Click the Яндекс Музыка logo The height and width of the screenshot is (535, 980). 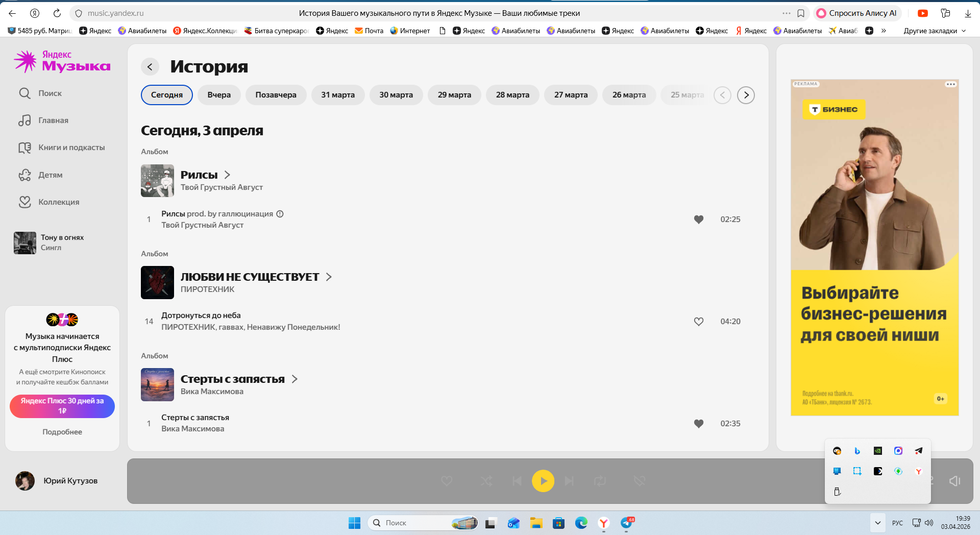(62, 62)
